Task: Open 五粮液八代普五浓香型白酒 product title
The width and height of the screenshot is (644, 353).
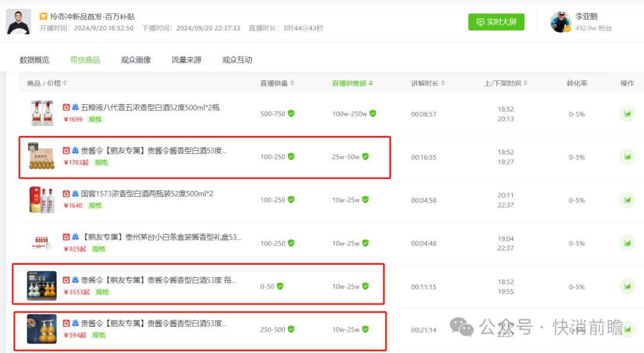Action: pos(150,108)
